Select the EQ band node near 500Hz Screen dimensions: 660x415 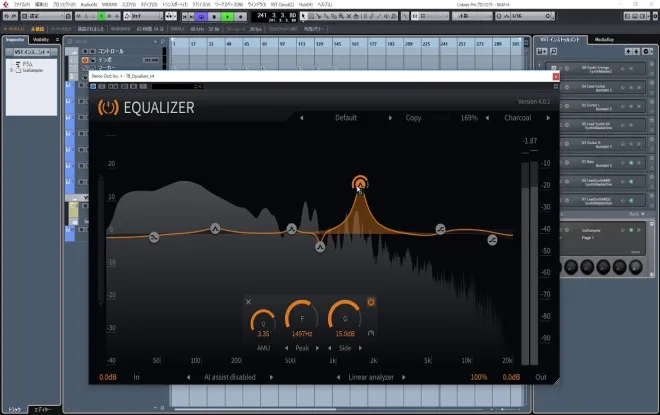[x=291, y=229]
